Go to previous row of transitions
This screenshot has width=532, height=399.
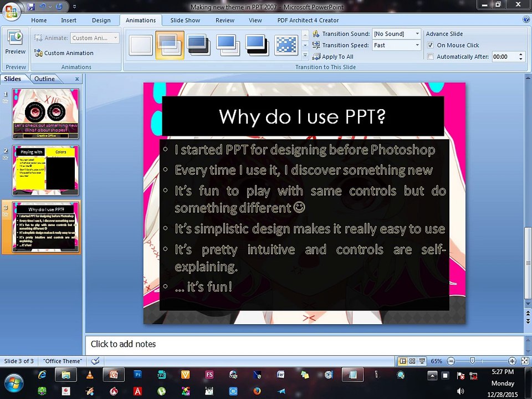point(305,35)
